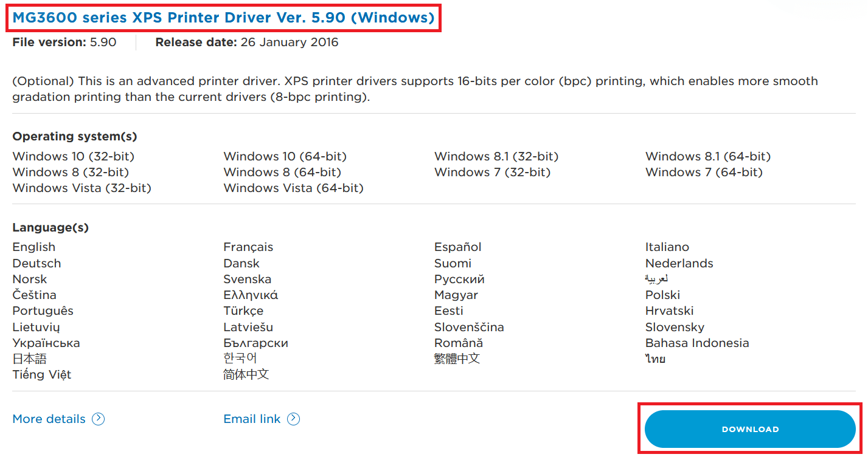868x457 pixels.
Task: Click the Windows 8.1 (64-bit) entry
Action: point(708,156)
